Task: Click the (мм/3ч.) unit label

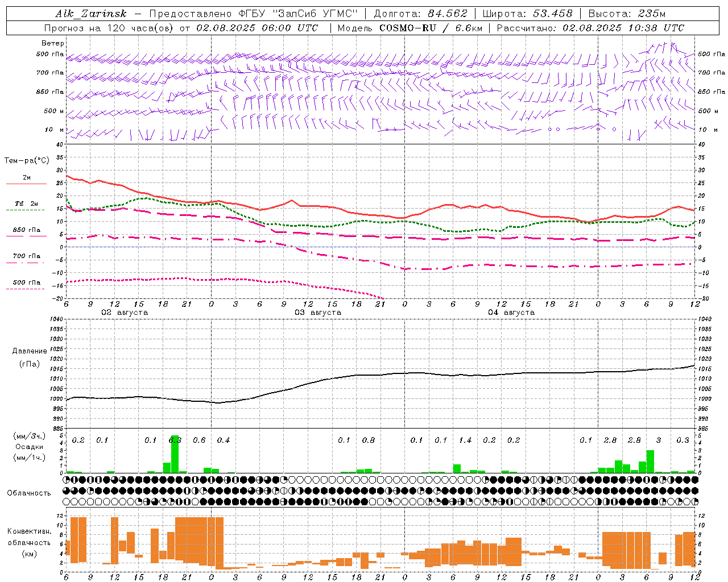Action: point(30,436)
